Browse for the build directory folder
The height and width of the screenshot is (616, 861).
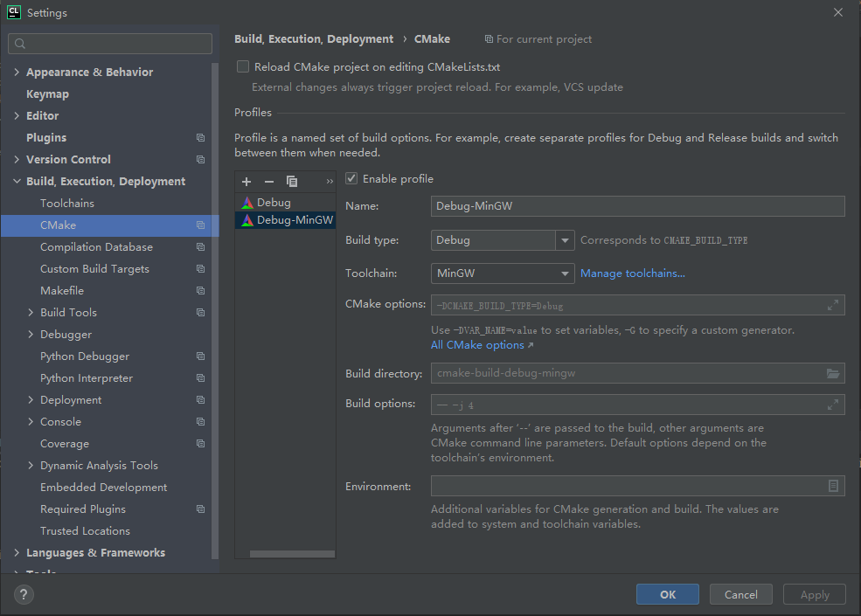pyautogui.click(x=833, y=374)
